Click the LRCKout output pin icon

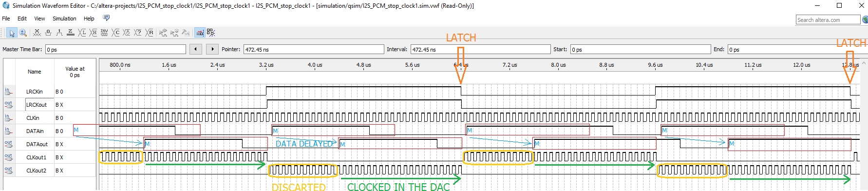click(x=8, y=104)
